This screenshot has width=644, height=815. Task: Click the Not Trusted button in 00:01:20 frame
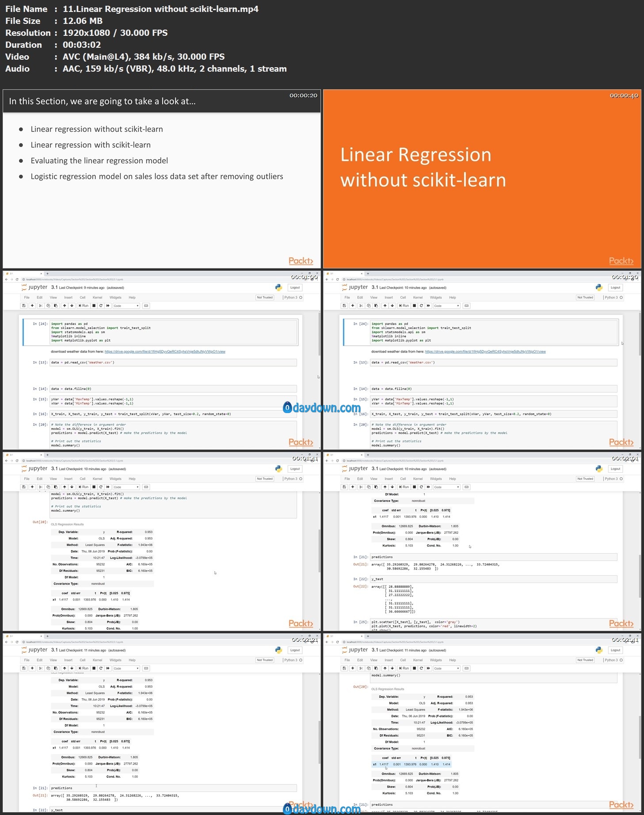[585, 298]
